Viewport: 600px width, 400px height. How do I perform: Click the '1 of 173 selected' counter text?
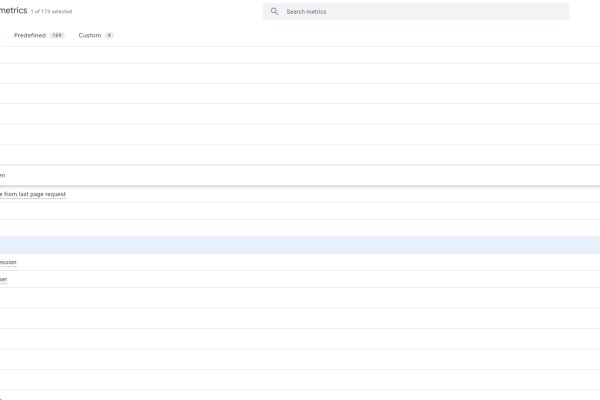pyautogui.click(x=52, y=11)
